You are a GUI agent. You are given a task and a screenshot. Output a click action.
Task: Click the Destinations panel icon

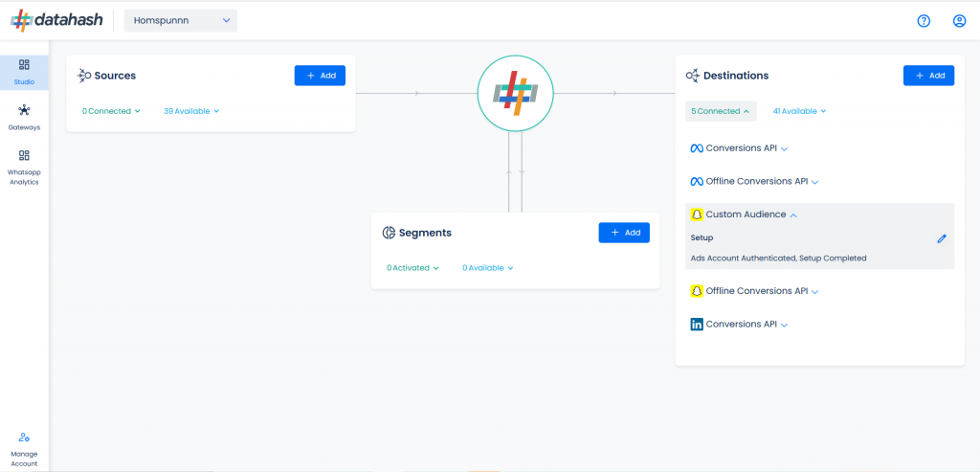point(693,76)
